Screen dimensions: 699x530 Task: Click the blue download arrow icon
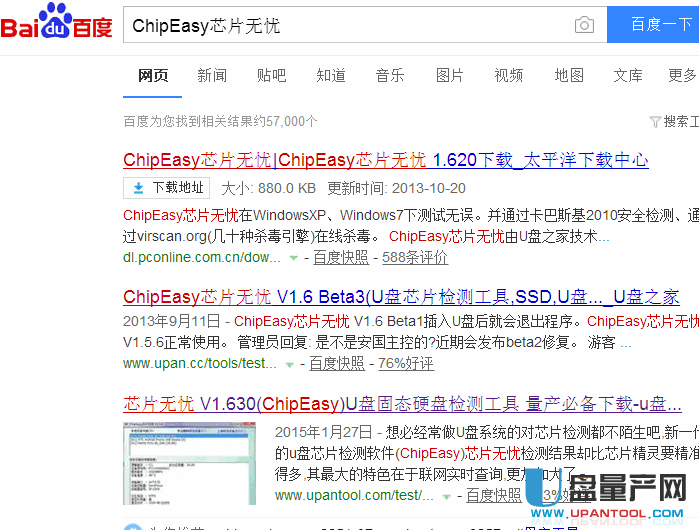point(139,188)
